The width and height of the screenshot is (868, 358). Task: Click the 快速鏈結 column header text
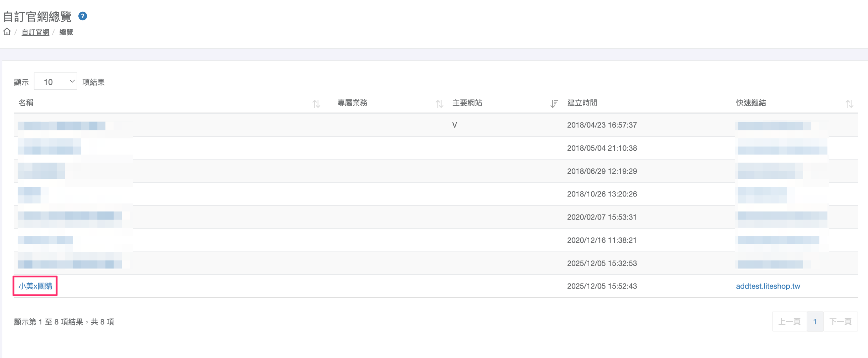point(751,103)
